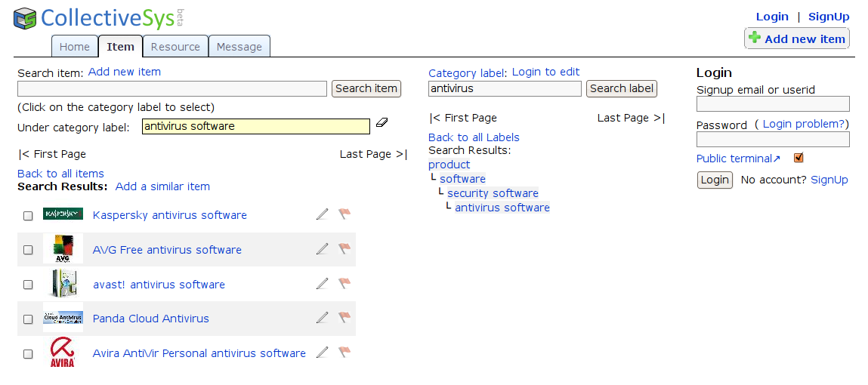
Task: Open the 'product' root category label
Action: click(449, 165)
